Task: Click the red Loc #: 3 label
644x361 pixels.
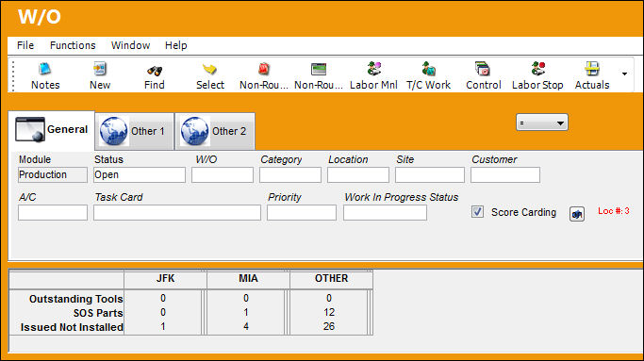Action: click(613, 211)
